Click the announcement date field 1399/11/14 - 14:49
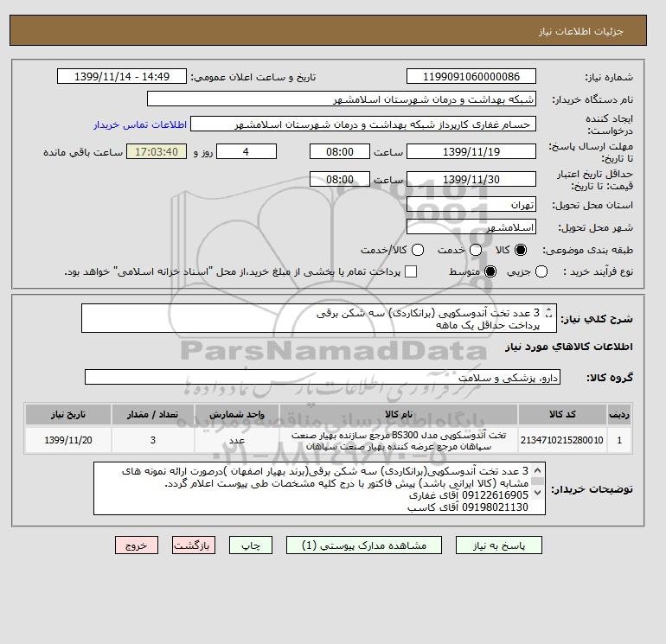This screenshot has width=666, height=644. [122, 77]
